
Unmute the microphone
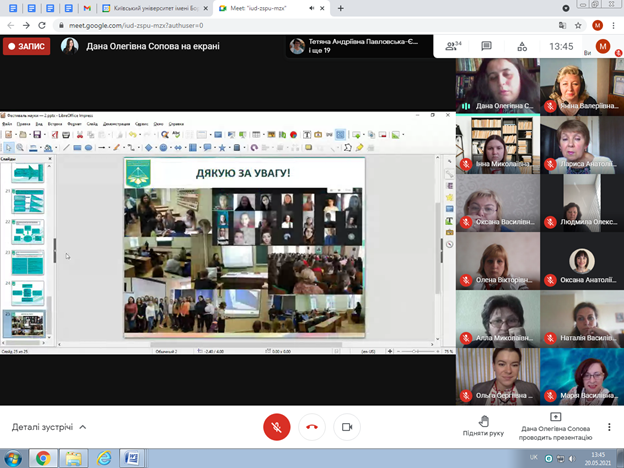click(x=277, y=427)
